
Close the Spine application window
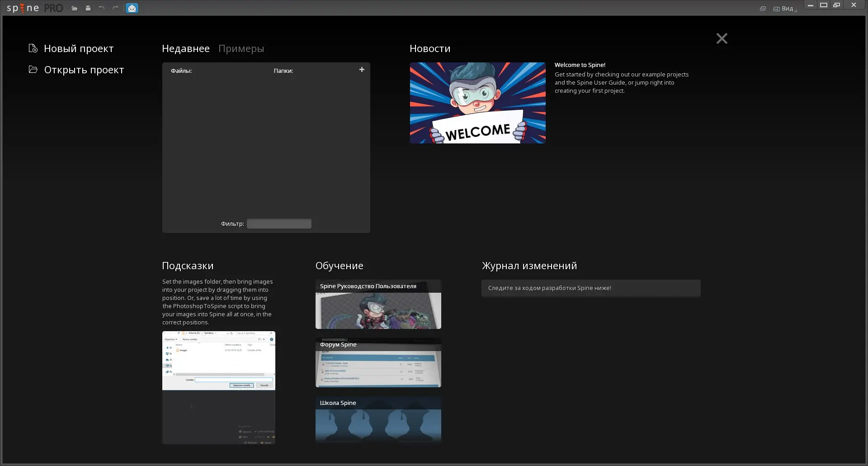pyautogui.click(x=854, y=5)
